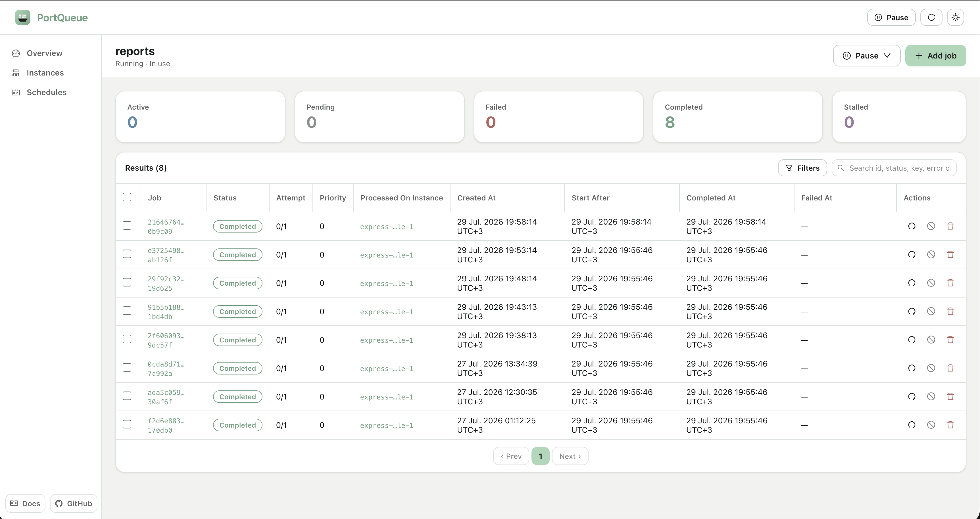This screenshot has width=980, height=519.
Task: Go to the next page with Next
Action: pyautogui.click(x=570, y=456)
